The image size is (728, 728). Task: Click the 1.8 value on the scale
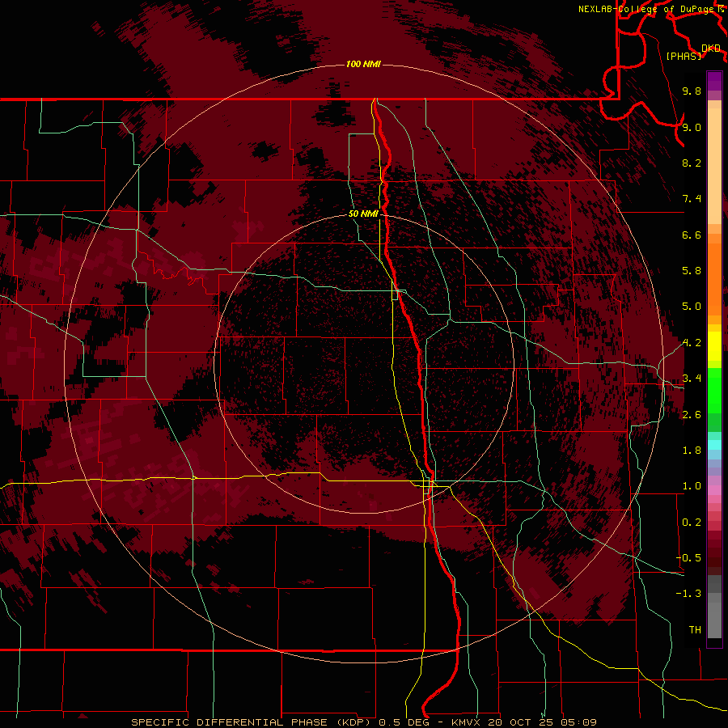tap(692, 451)
